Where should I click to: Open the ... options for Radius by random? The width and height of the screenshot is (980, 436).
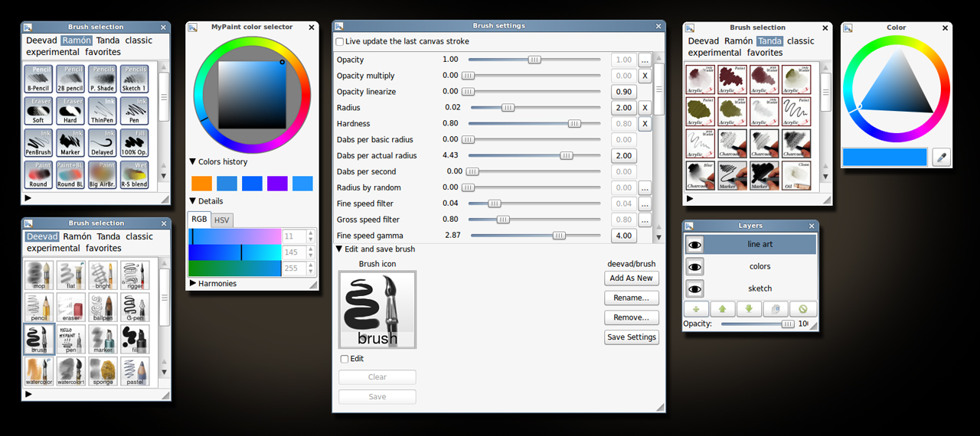[645, 187]
